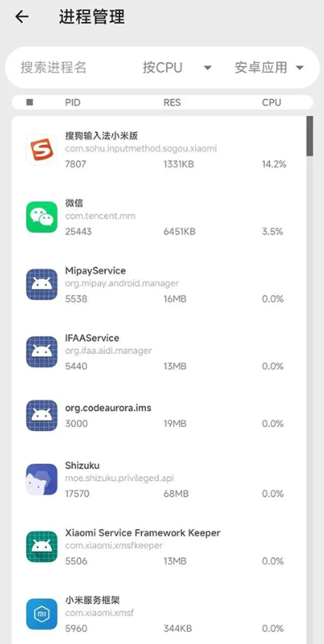Tap Xiaomi Service Framework Keeper green icon

point(42,546)
